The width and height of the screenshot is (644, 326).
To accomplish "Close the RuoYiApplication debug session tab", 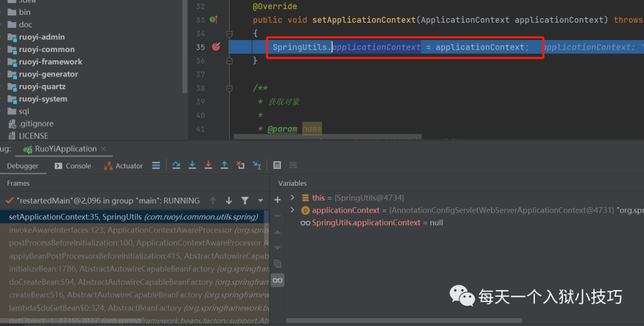I will pyautogui.click(x=103, y=149).
